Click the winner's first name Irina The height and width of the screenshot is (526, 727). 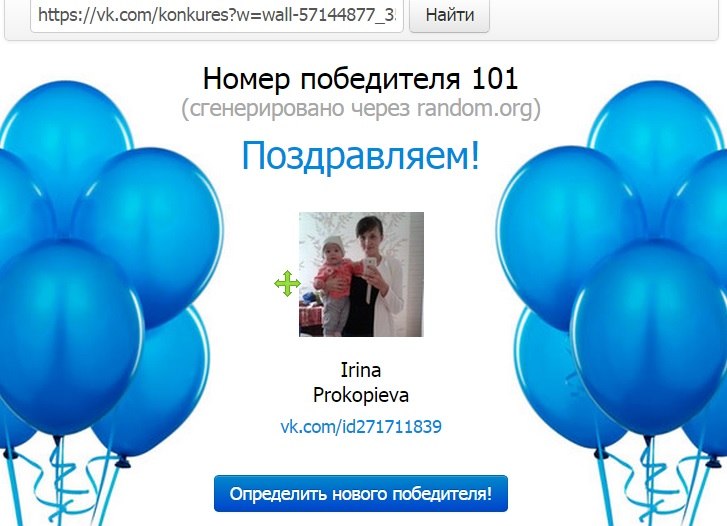click(x=361, y=370)
